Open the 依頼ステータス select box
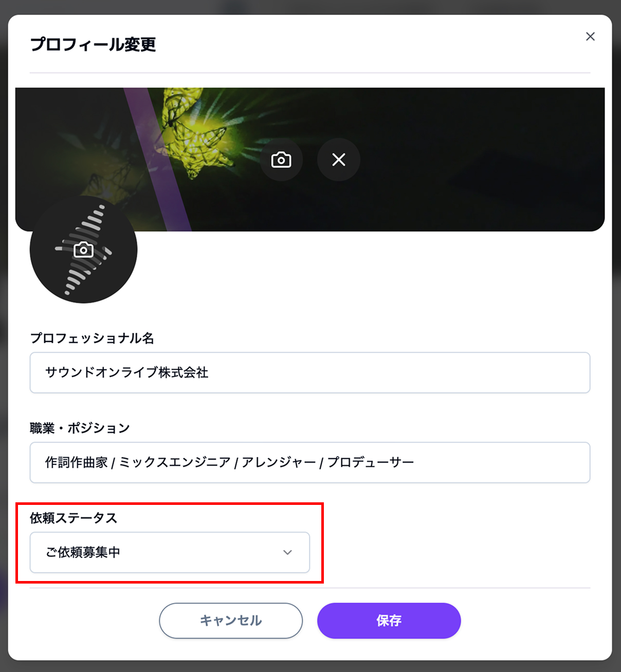This screenshot has width=621, height=672. coord(170,552)
